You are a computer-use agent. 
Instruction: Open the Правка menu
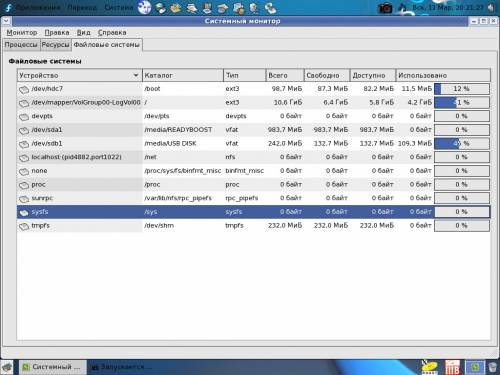point(57,33)
